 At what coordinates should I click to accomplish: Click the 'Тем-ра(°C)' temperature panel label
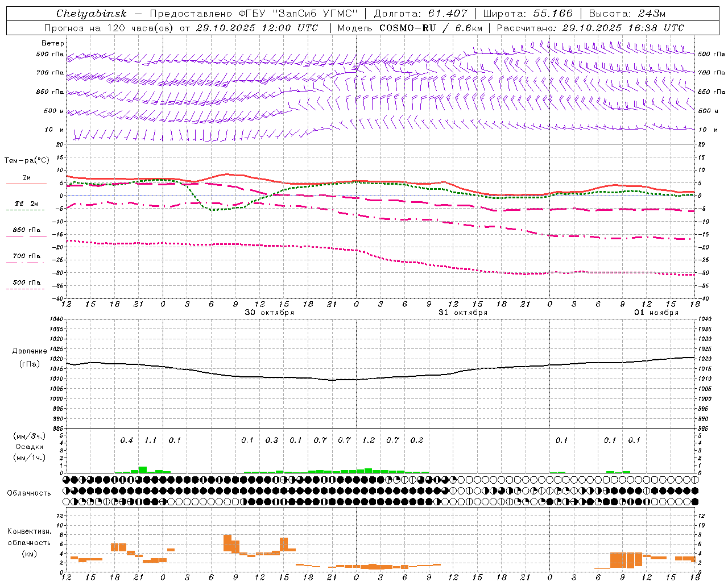pyautogui.click(x=27, y=161)
